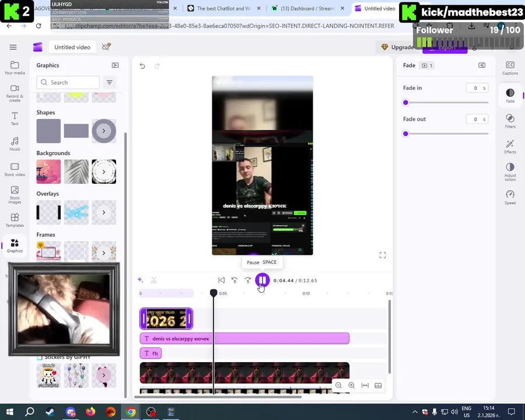Screen dimensions: 525x420
Task: Select the pink sunset background thumbnail
Action: click(x=48, y=171)
